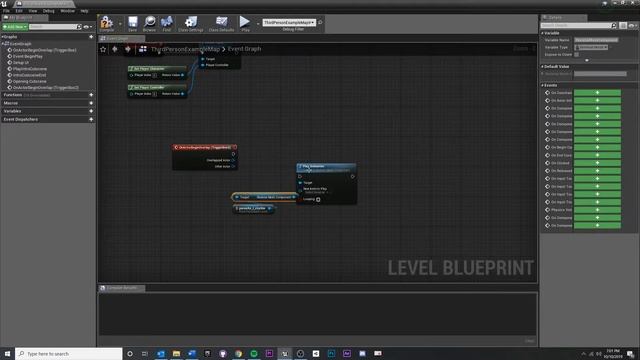This screenshot has height=360, width=640.
Task: Bookmark the graph with the star icon
Action: [x=103, y=49]
